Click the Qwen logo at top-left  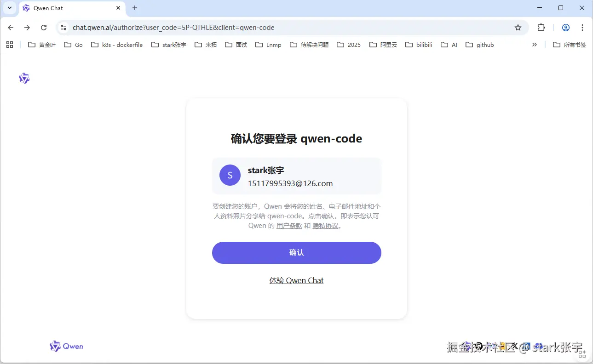(24, 78)
